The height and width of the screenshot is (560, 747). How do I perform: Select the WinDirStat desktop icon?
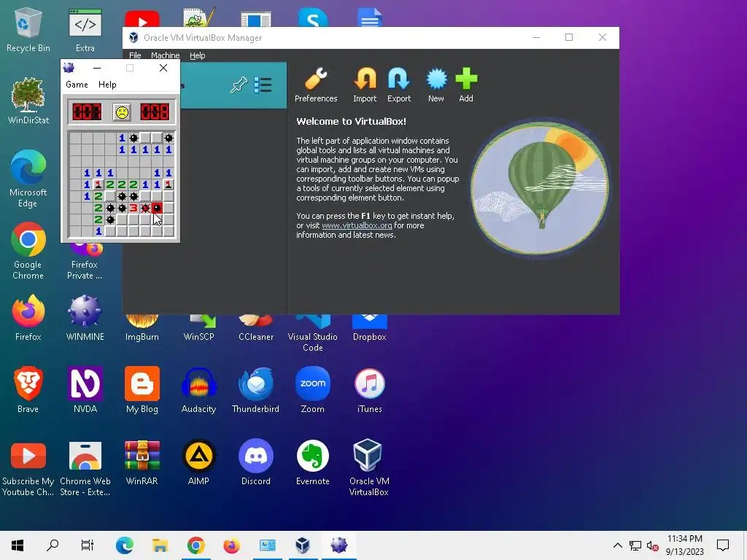tap(28, 101)
